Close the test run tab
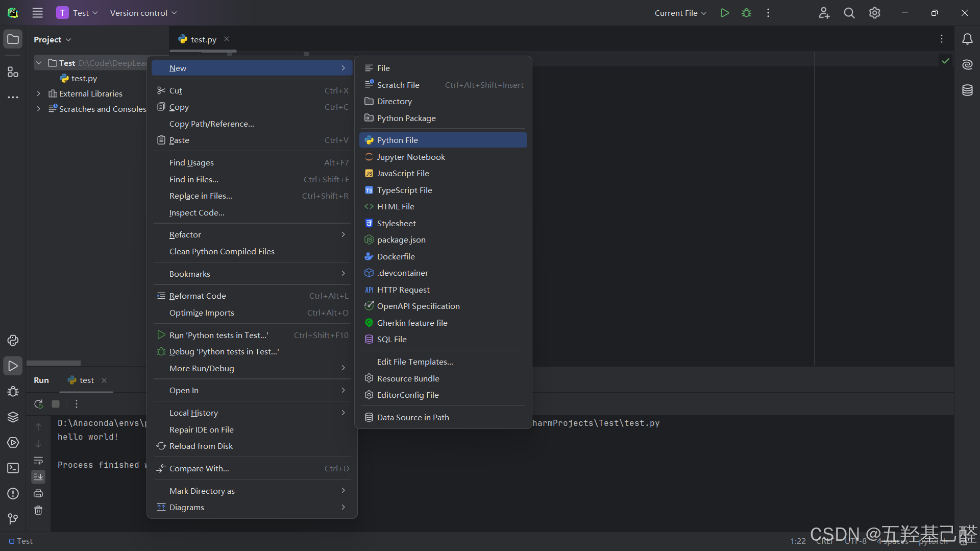Screen dimensions: 980x551 [x=104, y=380]
